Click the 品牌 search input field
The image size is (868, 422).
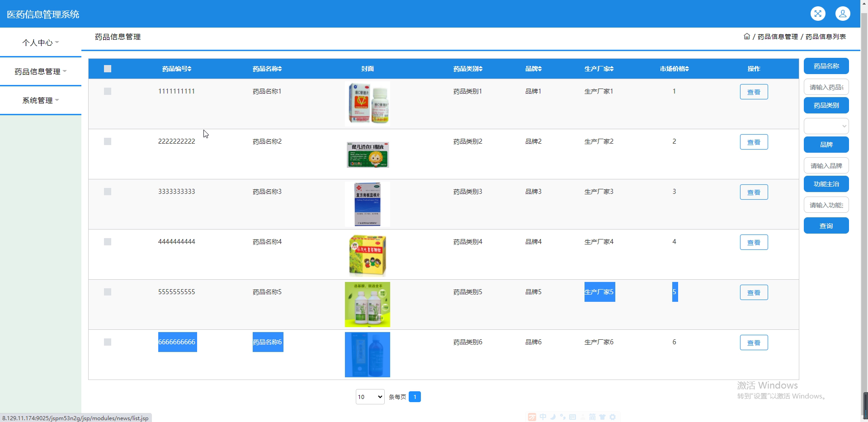tap(826, 165)
